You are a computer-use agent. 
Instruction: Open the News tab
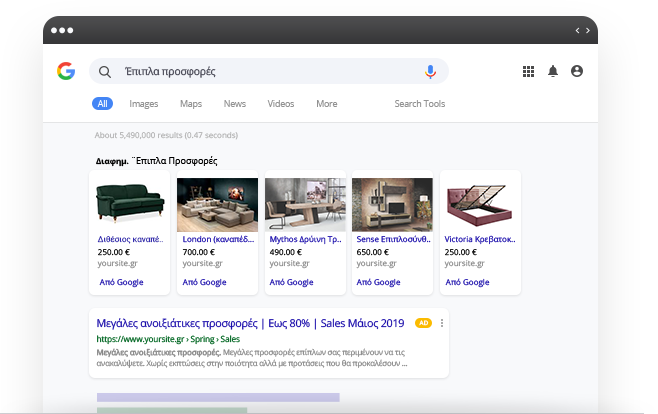pos(235,104)
